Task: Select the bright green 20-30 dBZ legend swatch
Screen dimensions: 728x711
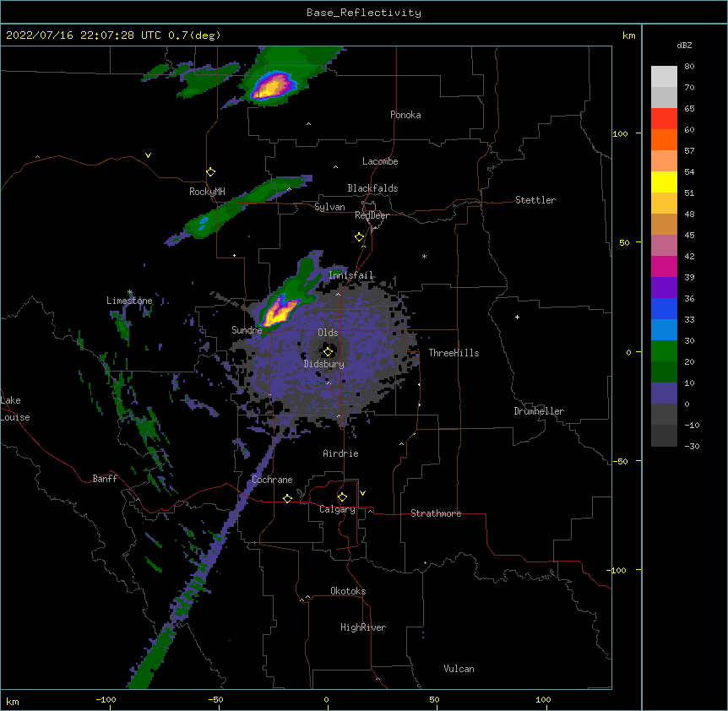Action: [664, 351]
